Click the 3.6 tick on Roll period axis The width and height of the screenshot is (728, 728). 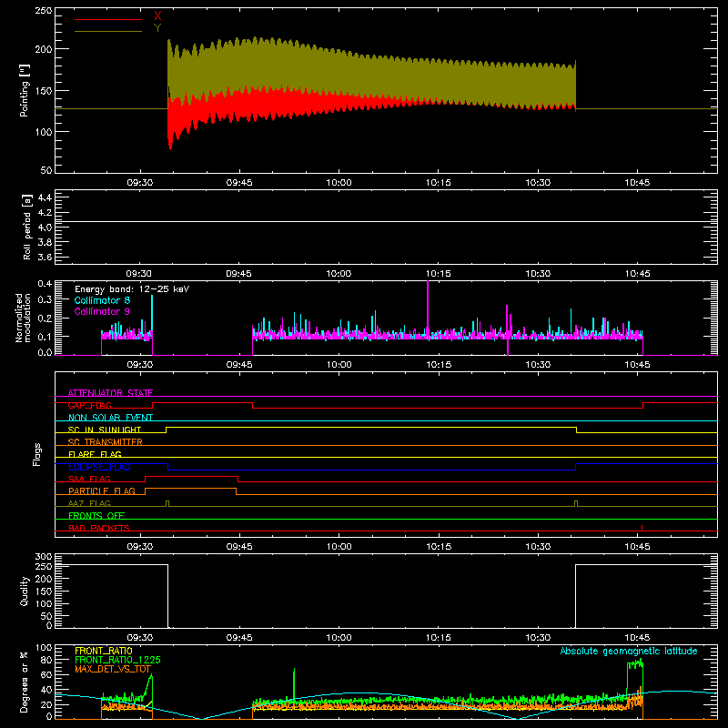coord(45,257)
